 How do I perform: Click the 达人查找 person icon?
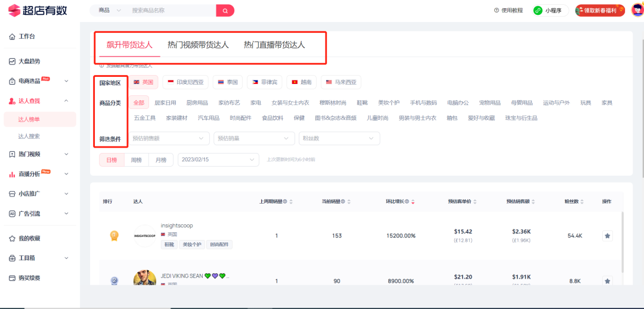pyautogui.click(x=13, y=101)
